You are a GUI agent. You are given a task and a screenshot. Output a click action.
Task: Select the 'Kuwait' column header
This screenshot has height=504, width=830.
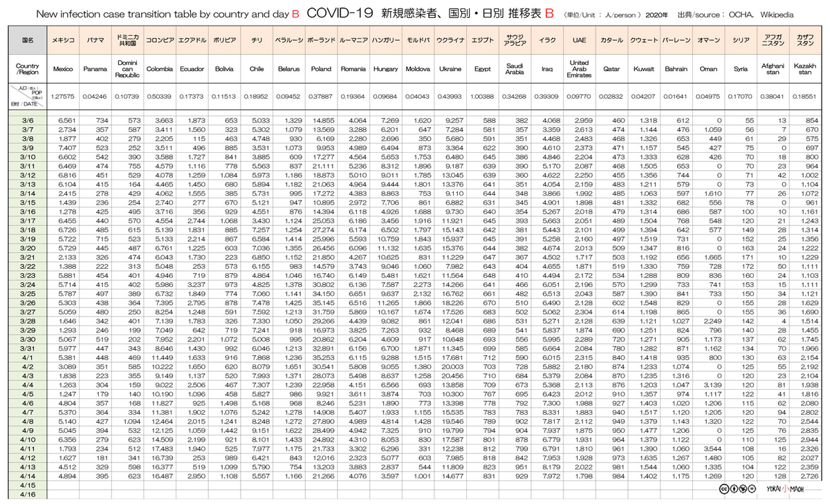click(643, 69)
